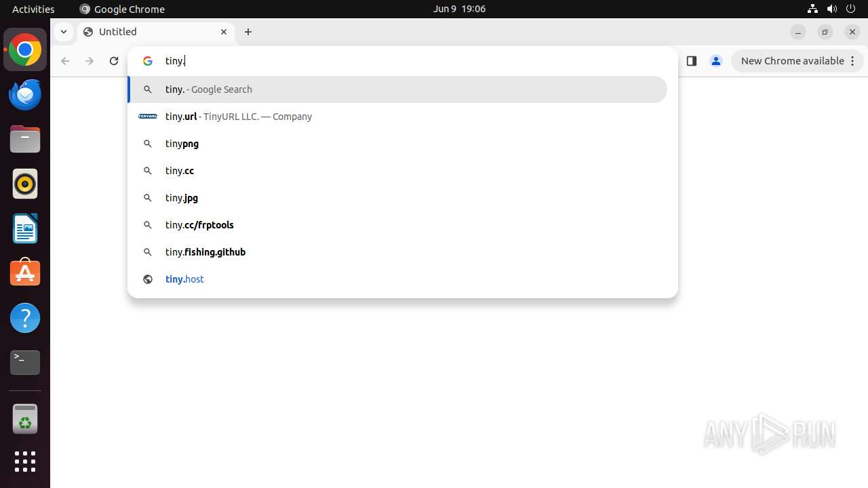Click the search icon beside tinypng suggestion
The width and height of the screenshot is (868, 488).
pyautogui.click(x=148, y=144)
